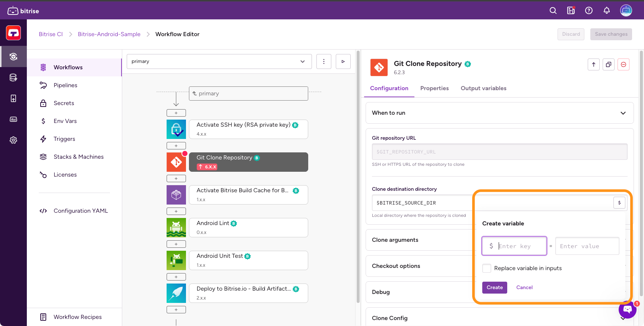
Task: Click the step version upgrade arrow icon
Action: click(x=594, y=64)
